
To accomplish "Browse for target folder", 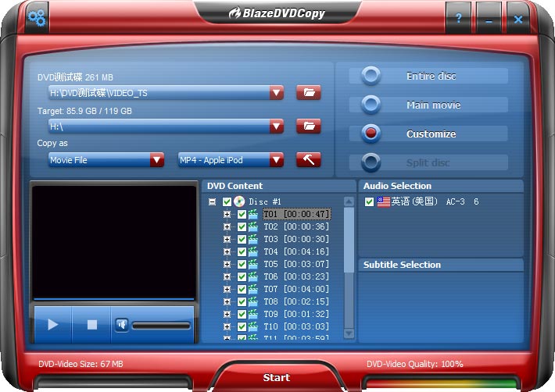I will pos(309,126).
